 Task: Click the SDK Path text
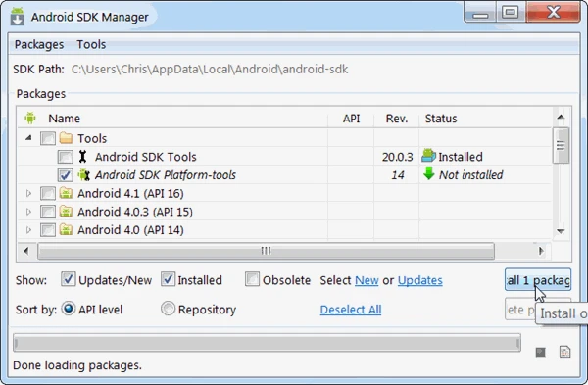tap(210, 69)
